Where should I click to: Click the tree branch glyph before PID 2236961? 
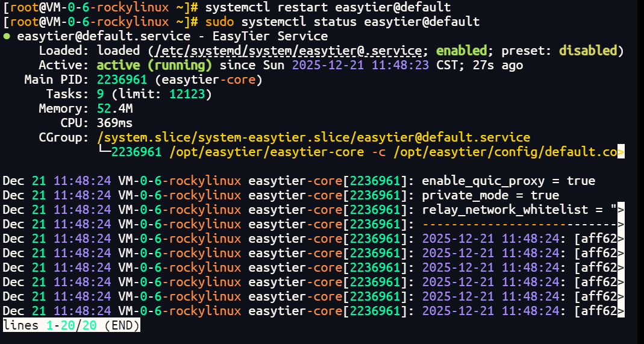point(104,152)
